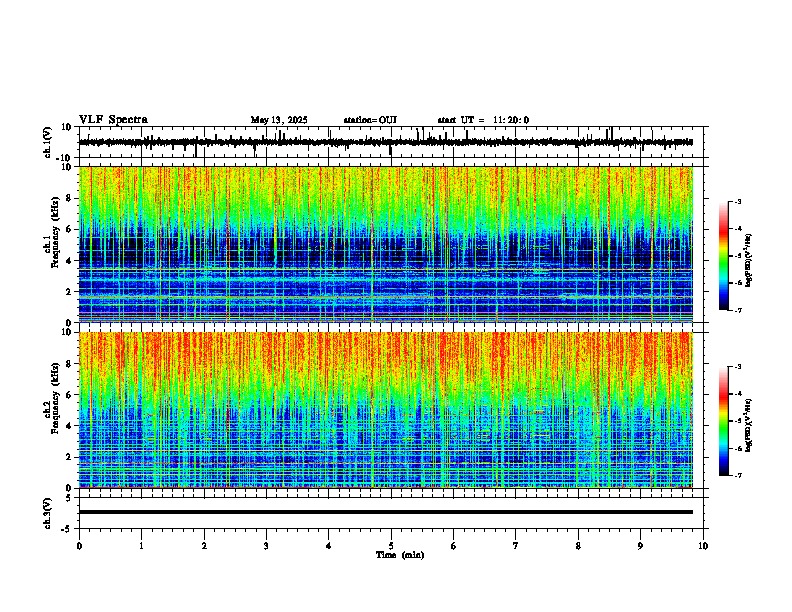Click the "6" kHz tick on ch.1 spectrogram
Image resolution: width=792 pixels, height=612 pixels.
70,229
